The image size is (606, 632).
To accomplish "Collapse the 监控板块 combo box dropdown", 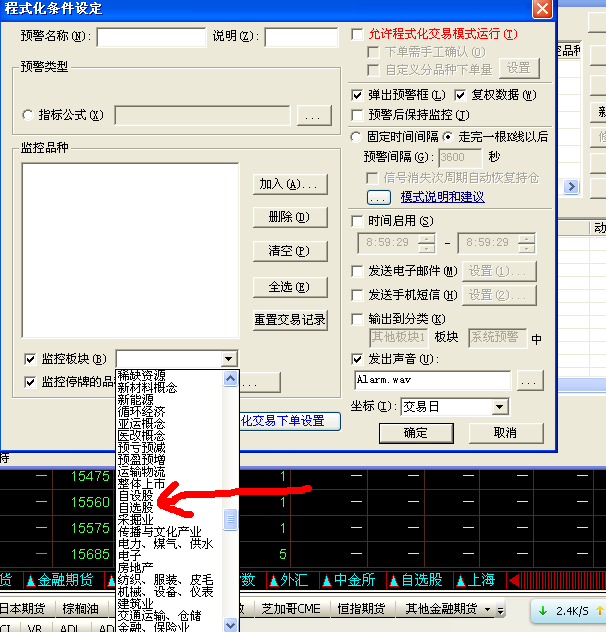I will coord(229,359).
